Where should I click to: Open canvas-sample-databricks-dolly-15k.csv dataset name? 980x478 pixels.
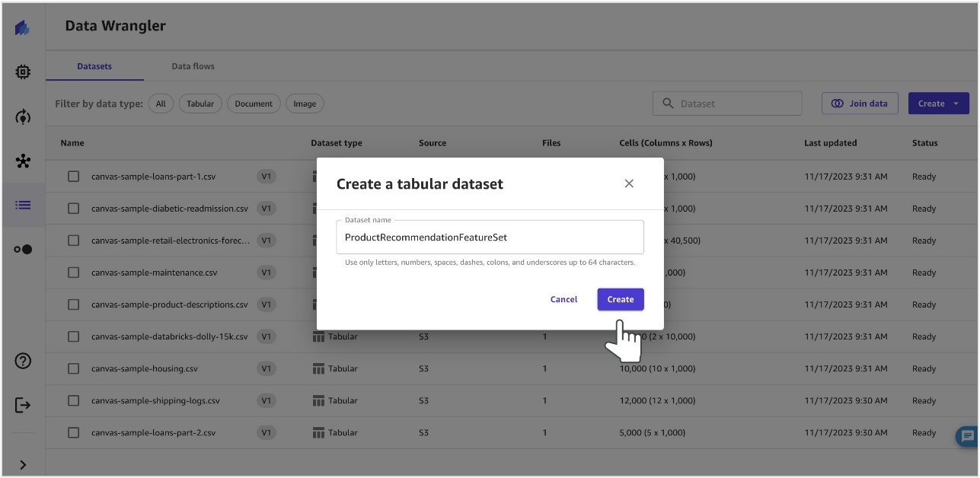[170, 336]
